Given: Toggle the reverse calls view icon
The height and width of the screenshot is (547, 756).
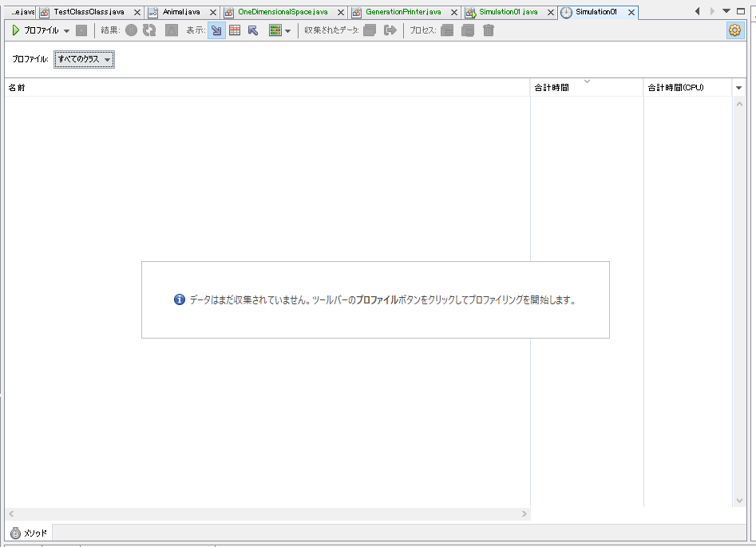Looking at the screenshot, I should click(x=253, y=30).
